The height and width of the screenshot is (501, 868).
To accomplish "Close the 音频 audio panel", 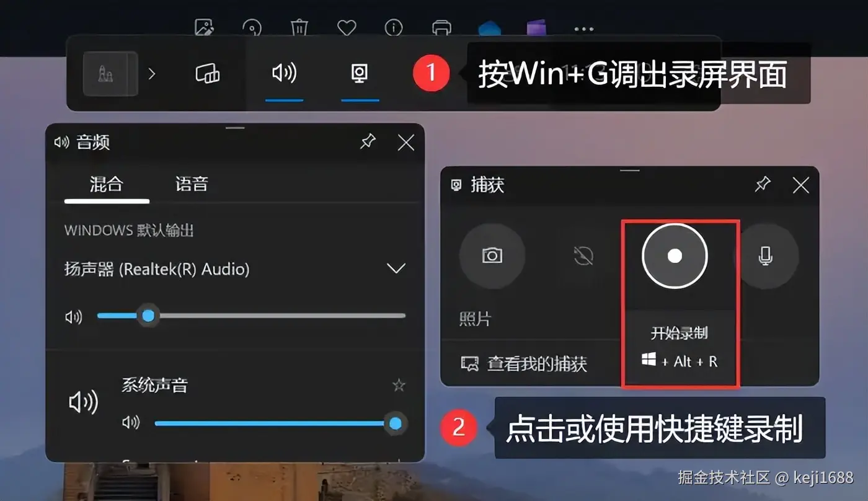I will click(406, 143).
